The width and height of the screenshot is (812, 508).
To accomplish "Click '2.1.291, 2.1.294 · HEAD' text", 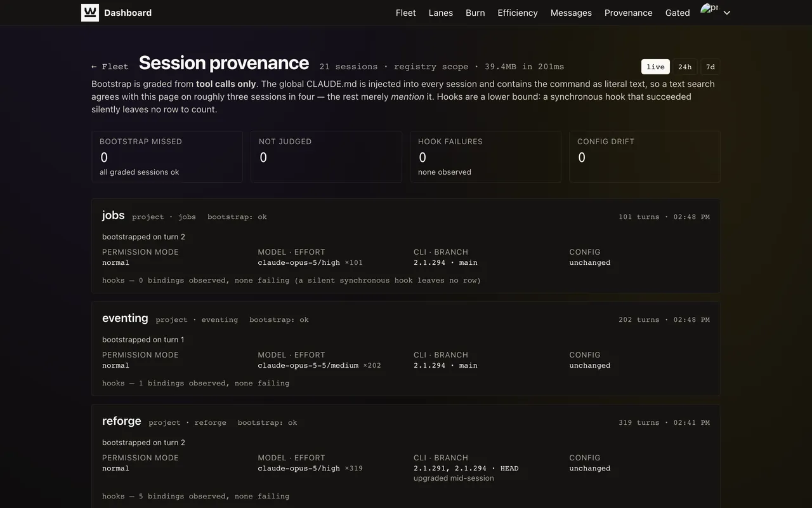I will (x=466, y=468).
